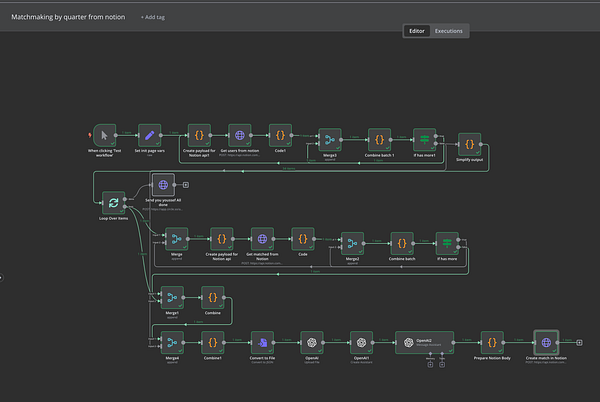600x402 pixels.
Task: Select the 'Merge3' node icon
Action: pos(328,139)
